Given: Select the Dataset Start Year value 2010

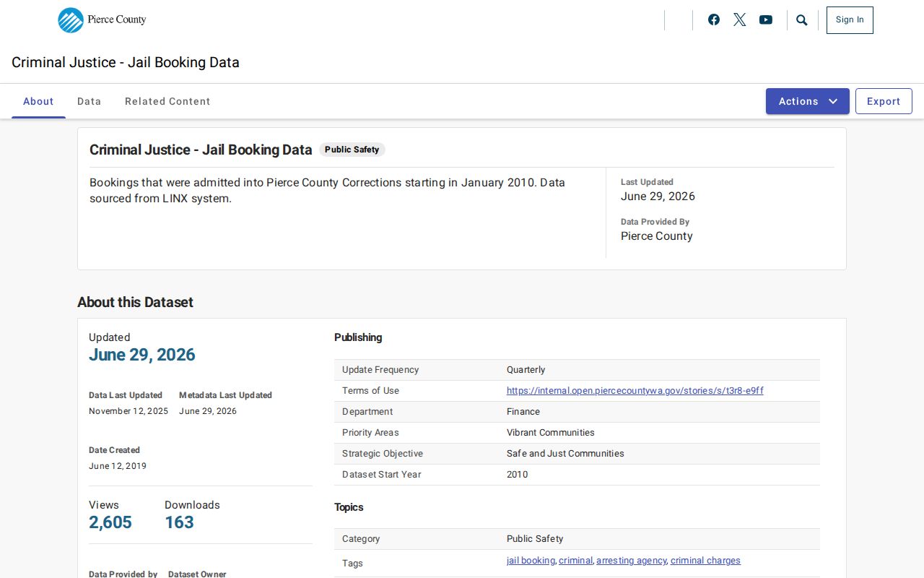Looking at the screenshot, I should tap(518, 475).
